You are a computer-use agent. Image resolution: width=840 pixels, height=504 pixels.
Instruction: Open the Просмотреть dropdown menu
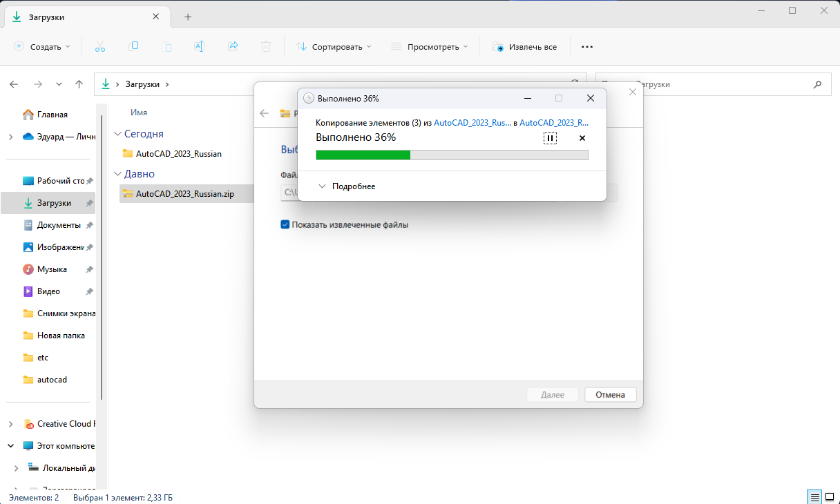pos(430,47)
